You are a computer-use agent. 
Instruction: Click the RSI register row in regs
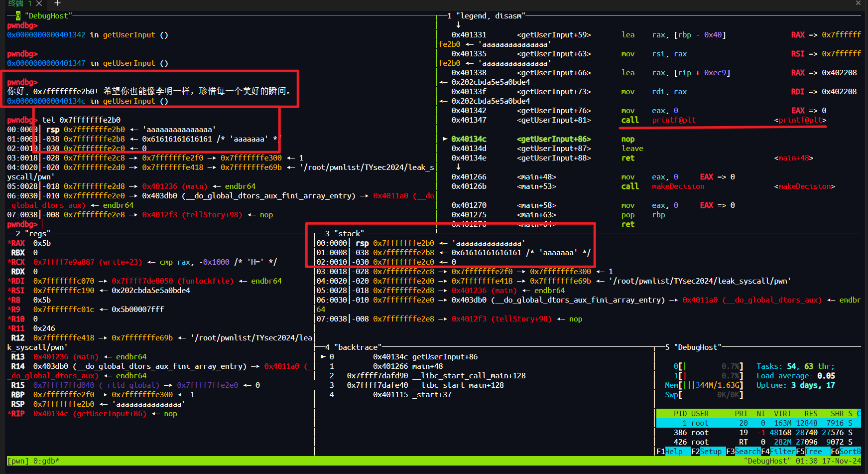(99, 291)
